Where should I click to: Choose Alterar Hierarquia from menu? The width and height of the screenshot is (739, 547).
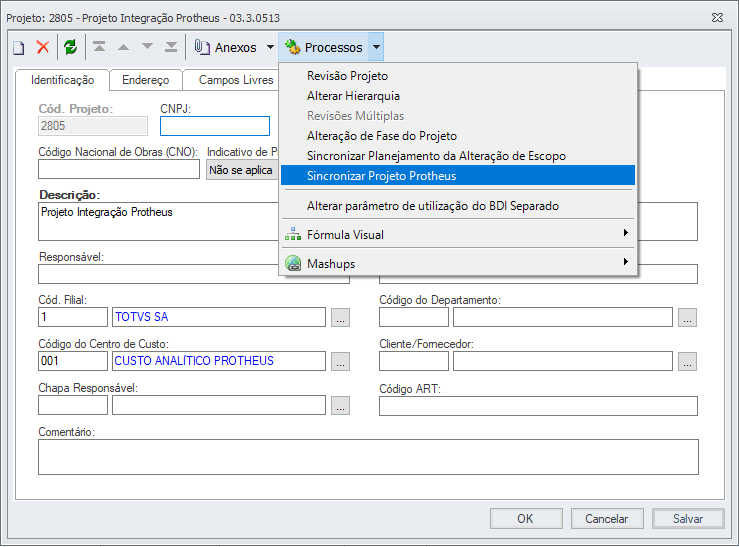[458, 96]
